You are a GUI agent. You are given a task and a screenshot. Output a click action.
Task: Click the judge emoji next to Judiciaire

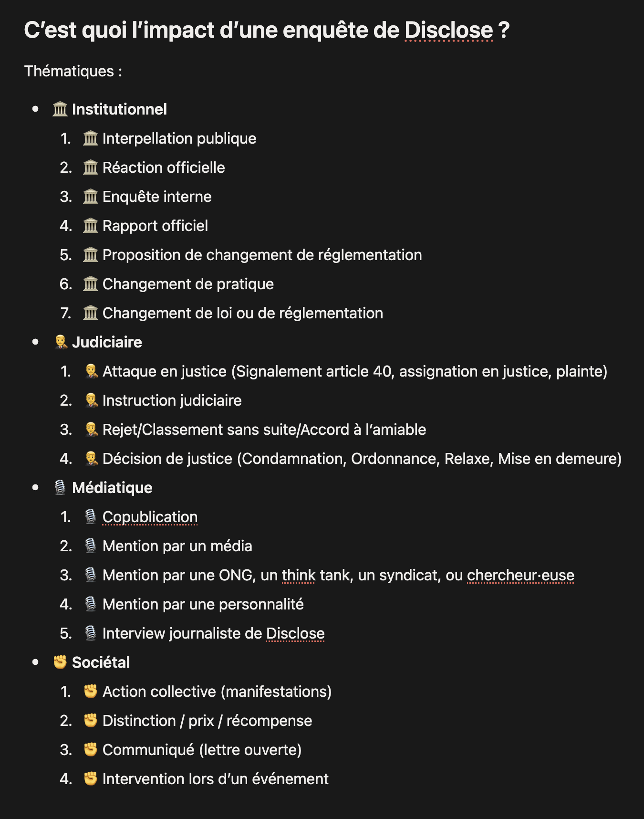(x=60, y=342)
